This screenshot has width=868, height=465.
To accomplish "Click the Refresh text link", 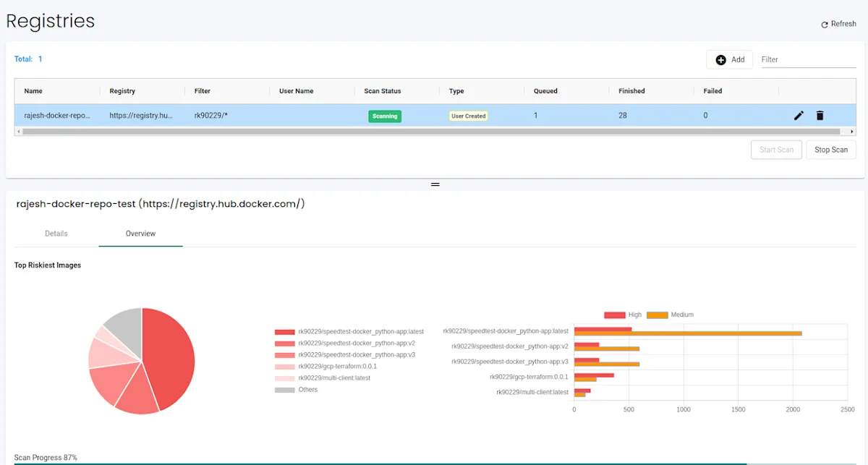I will click(843, 24).
